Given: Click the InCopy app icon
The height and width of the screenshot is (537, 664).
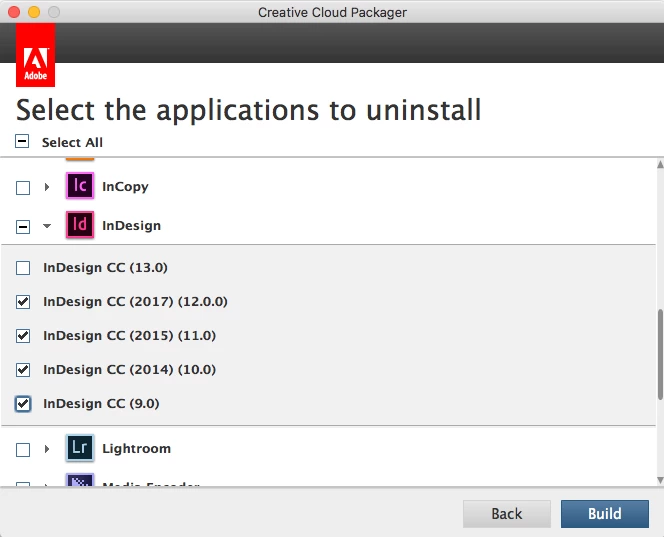Looking at the screenshot, I should [80, 185].
